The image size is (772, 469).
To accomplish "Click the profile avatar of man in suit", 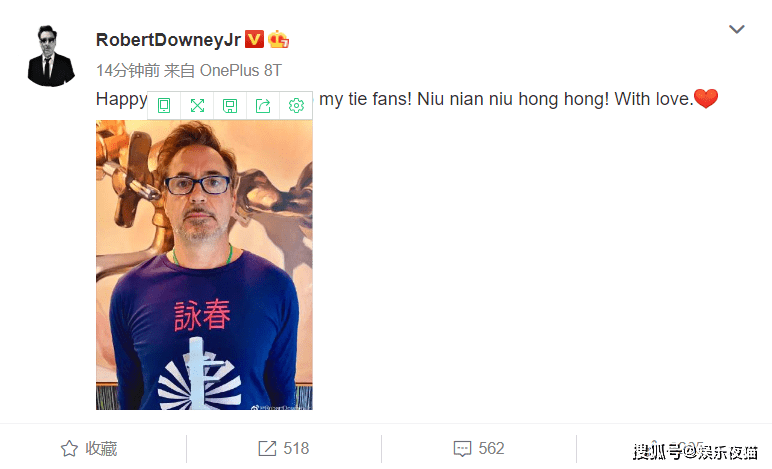I will (51, 56).
